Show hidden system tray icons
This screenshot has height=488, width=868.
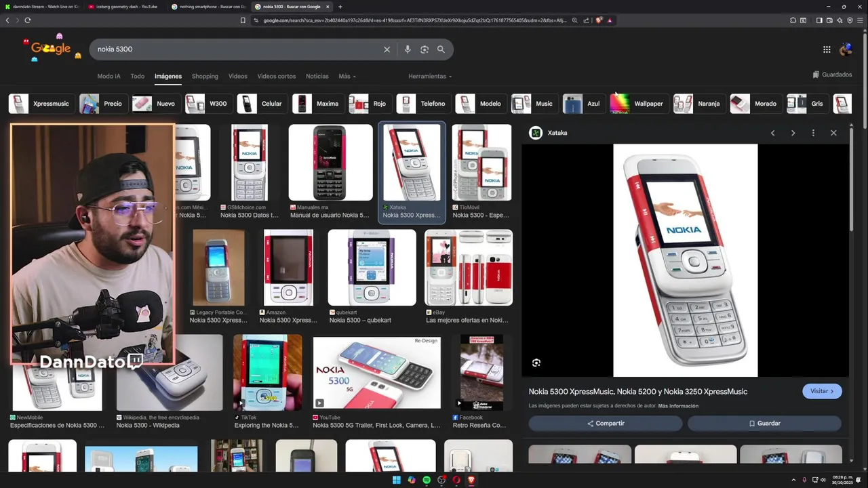[x=793, y=480]
